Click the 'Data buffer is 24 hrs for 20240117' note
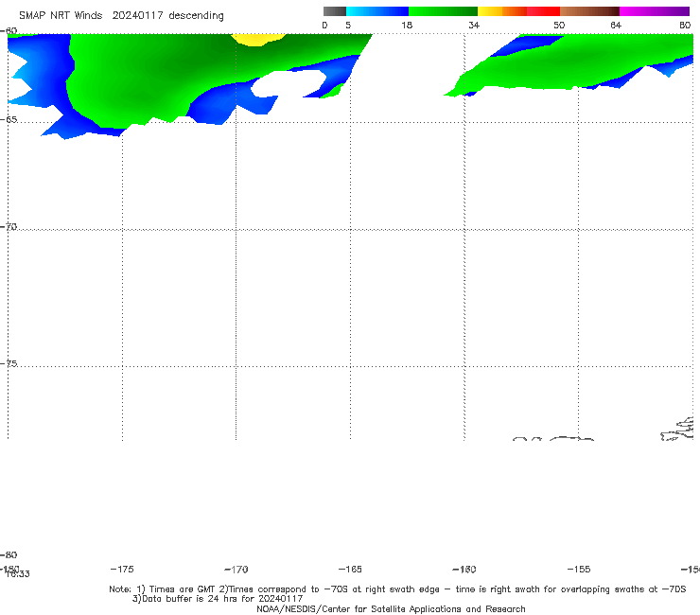 pos(218,599)
